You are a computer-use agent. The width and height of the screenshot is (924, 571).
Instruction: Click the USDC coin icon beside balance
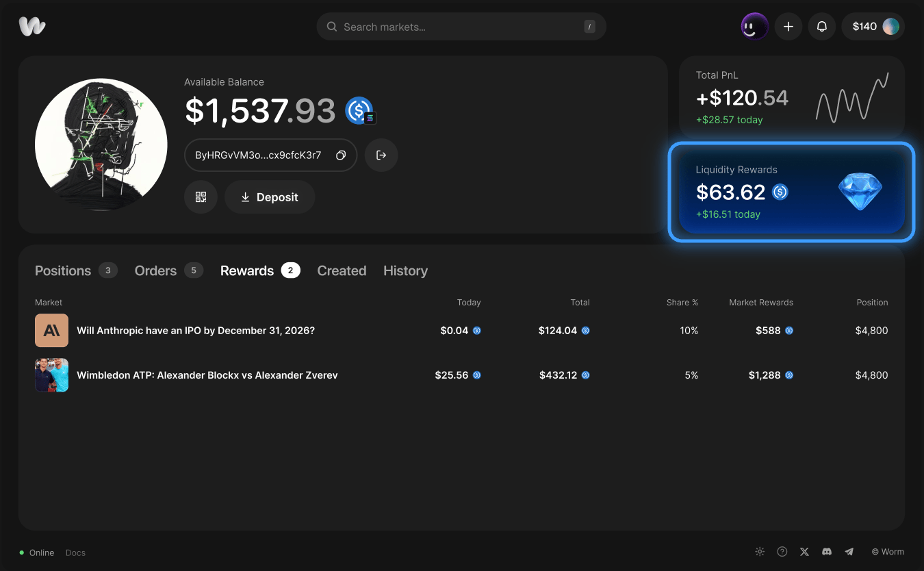tap(359, 110)
